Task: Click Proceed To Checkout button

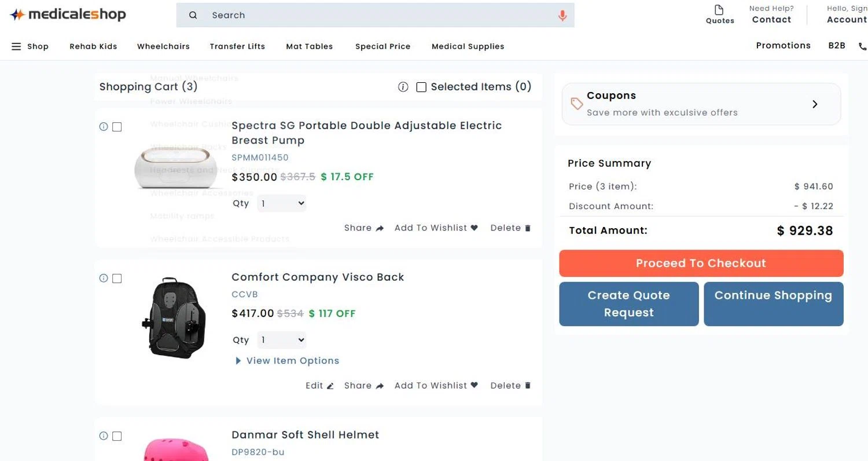Action: [701, 263]
